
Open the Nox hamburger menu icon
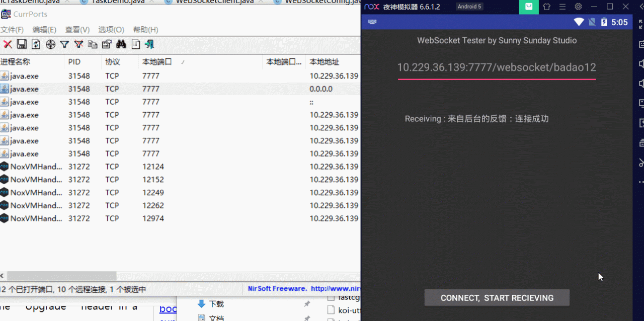pos(562,7)
